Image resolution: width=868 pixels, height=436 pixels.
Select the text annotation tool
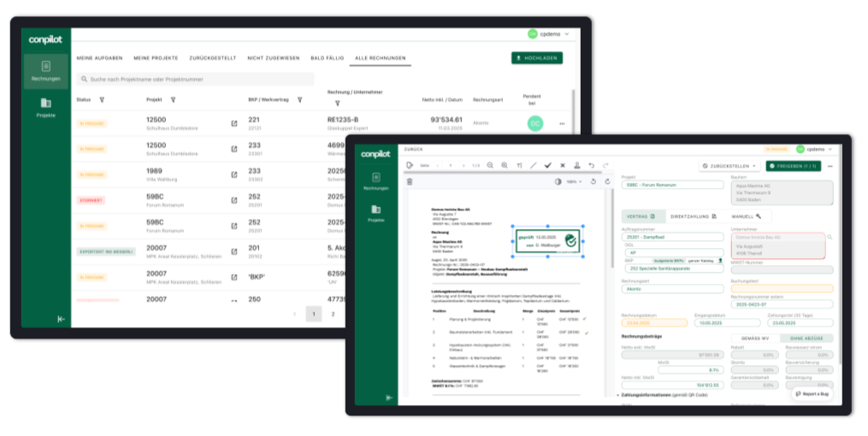point(518,165)
